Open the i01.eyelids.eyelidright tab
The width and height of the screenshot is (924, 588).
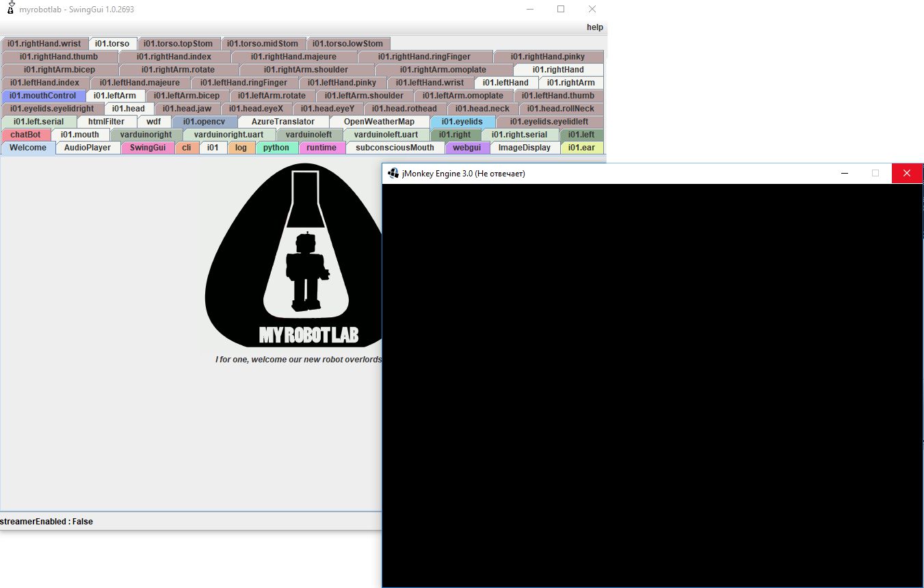(53, 109)
